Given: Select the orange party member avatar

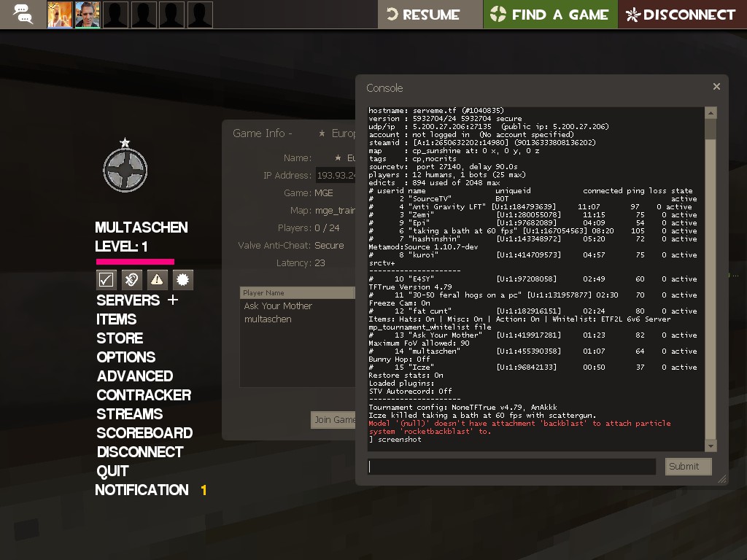Looking at the screenshot, I should (60, 15).
